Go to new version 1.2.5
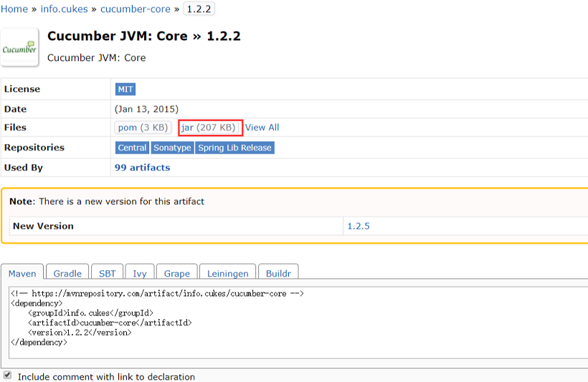Viewport: 588px width, 382px height. click(359, 226)
